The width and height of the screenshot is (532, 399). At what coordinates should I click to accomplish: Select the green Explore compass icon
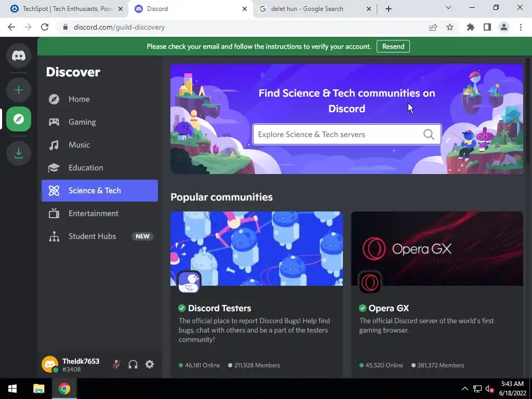(x=19, y=119)
